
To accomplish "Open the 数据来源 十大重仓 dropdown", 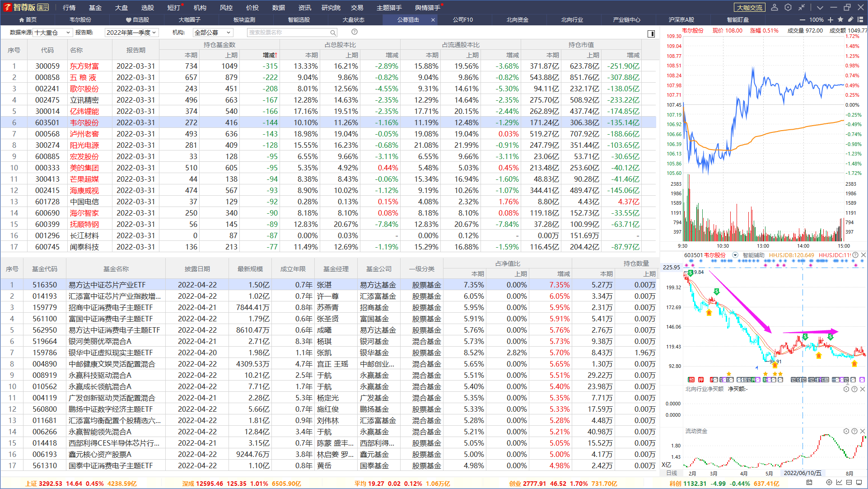I will tap(53, 33).
